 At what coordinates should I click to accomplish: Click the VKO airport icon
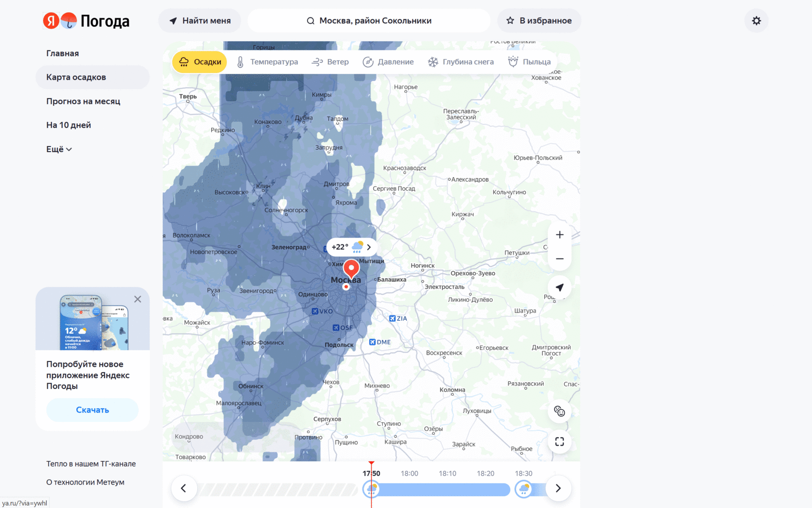pyautogui.click(x=315, y=311)
